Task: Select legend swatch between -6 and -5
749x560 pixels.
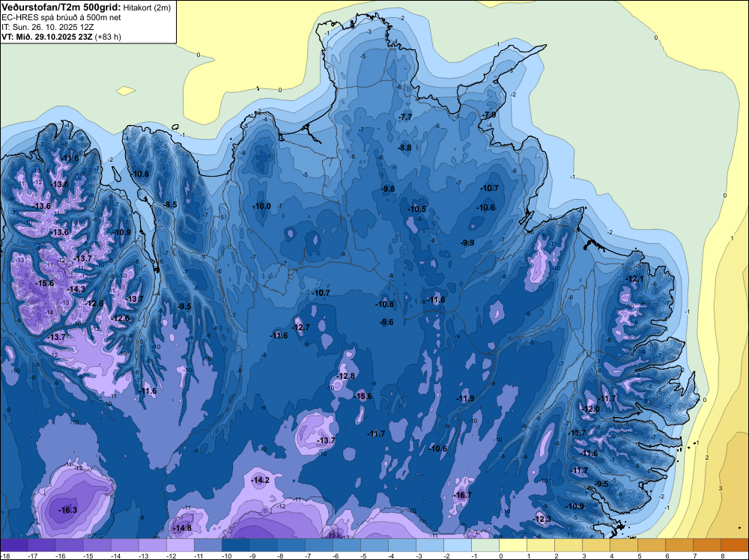Action: click(x=347, y=545)
